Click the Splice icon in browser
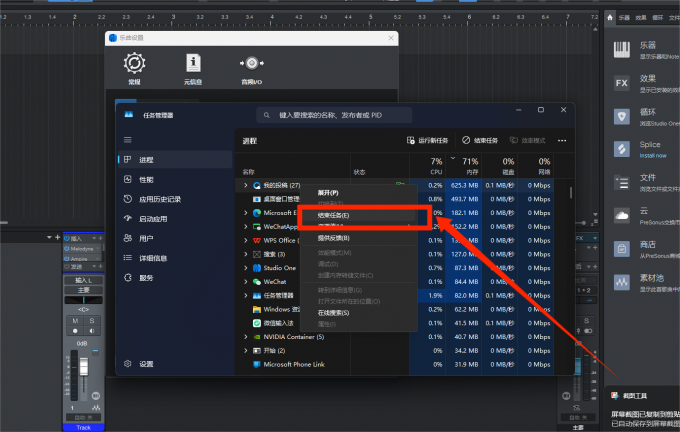This screenshot has height=432, width=680. coord(621,149)
